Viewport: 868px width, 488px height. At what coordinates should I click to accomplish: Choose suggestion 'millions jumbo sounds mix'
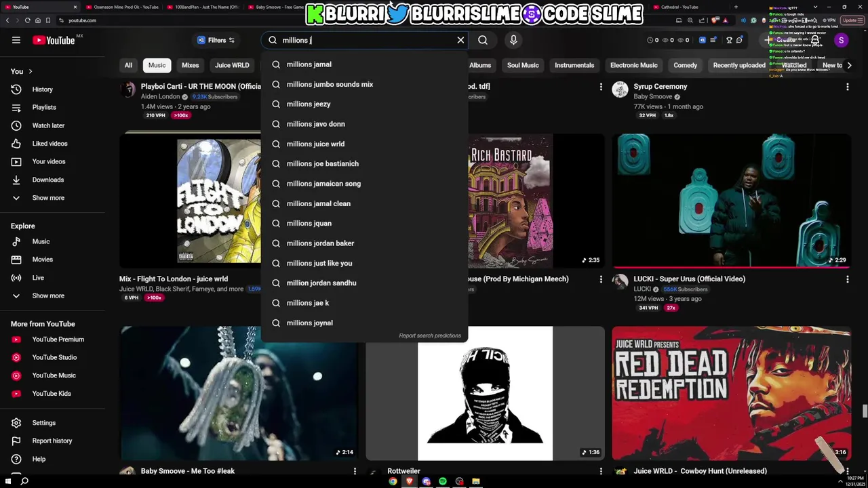click(x=364, y=84)
